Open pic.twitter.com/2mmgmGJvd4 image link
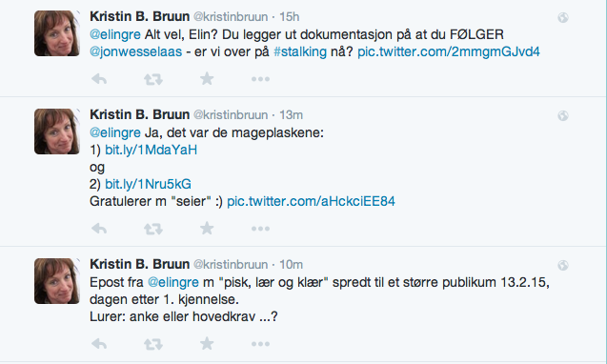This screenshot has height=364, width=607. click(448, 51)
